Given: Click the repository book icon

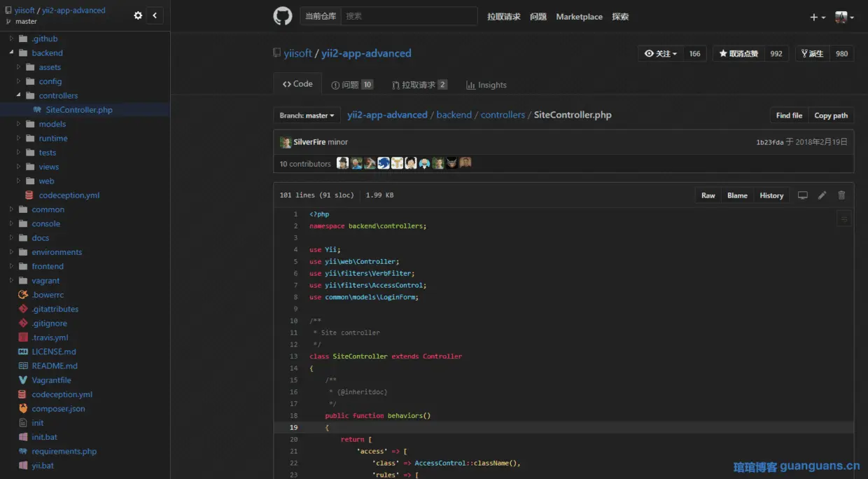Looking at the screenshot, I should coord(277,53).
